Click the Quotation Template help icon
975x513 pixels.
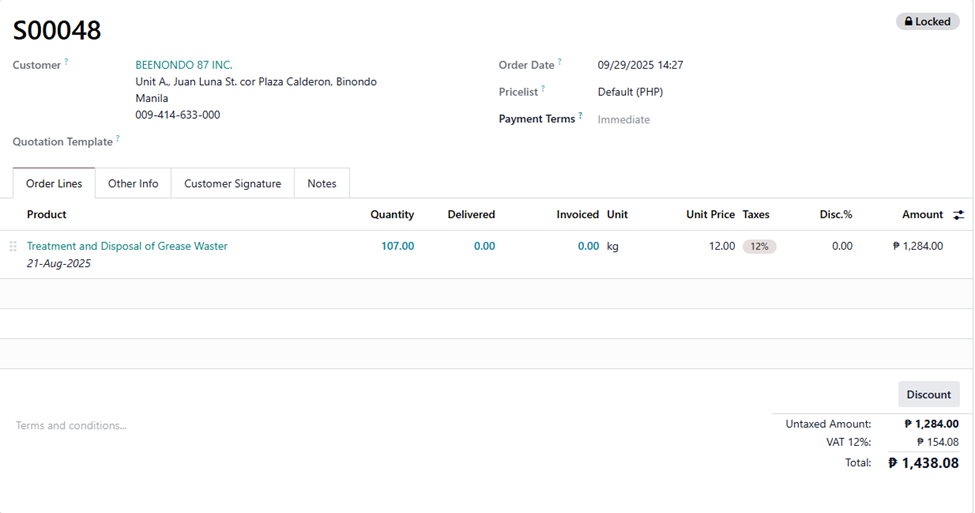click(117, 139)
